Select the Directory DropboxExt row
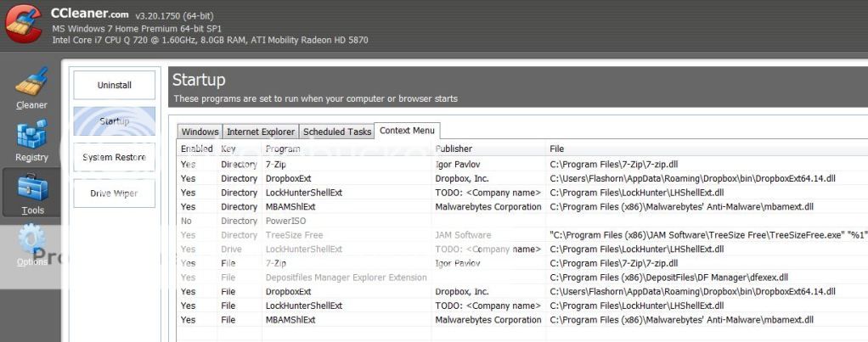Screen dimensions: 868x342 tap(522, 178)
